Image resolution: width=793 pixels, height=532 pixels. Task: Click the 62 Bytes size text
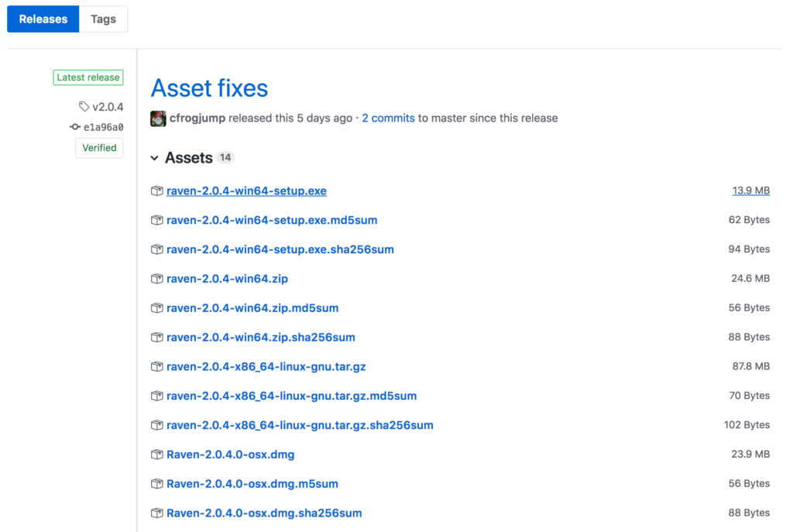click(x=749, y=220)
